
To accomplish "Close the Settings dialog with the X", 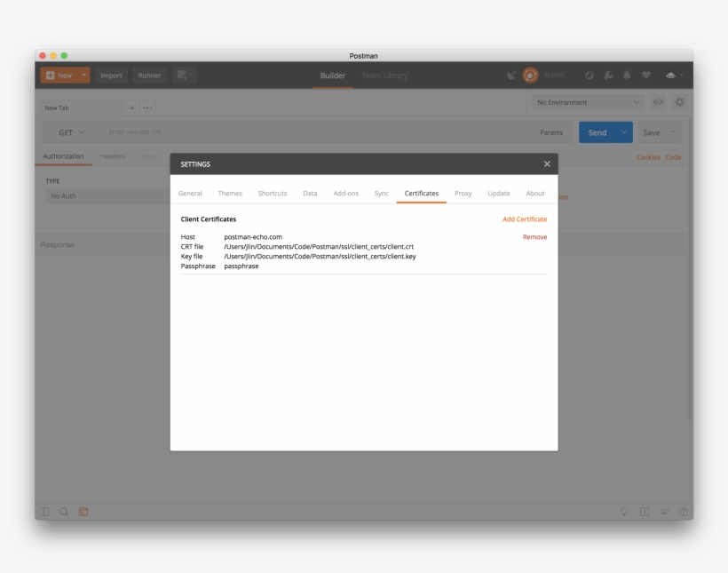I will click(547, 163).
